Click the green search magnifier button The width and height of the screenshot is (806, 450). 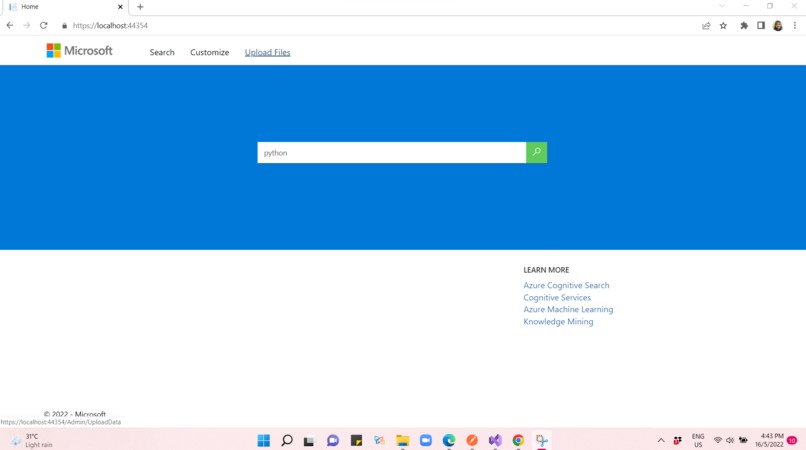pyautogui.click(x=536, y=152)
